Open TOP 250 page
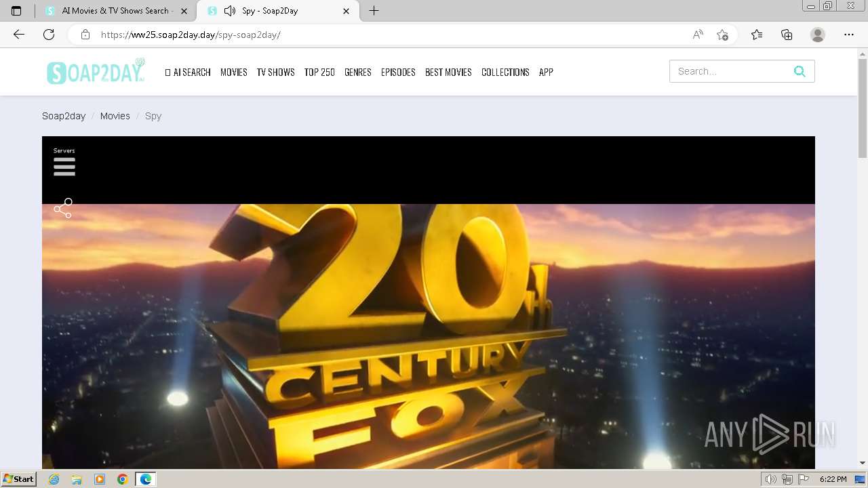The image size is (868, 488). click(319, 72)
